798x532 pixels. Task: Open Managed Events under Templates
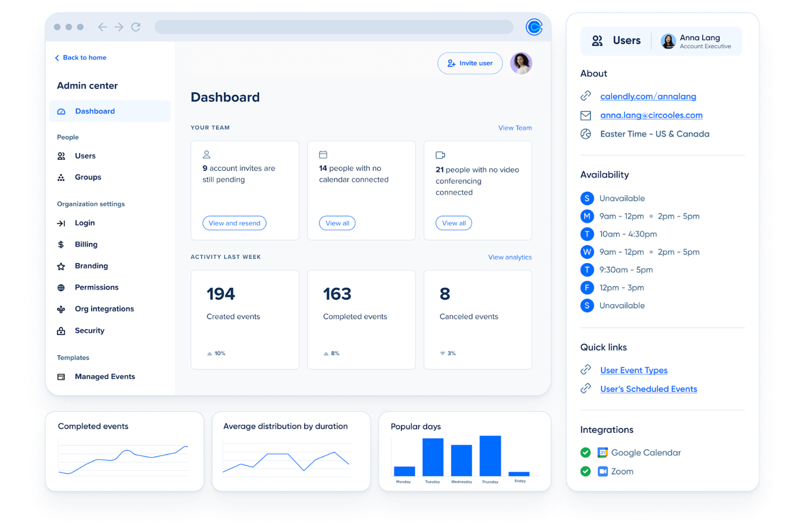(105, 376)
